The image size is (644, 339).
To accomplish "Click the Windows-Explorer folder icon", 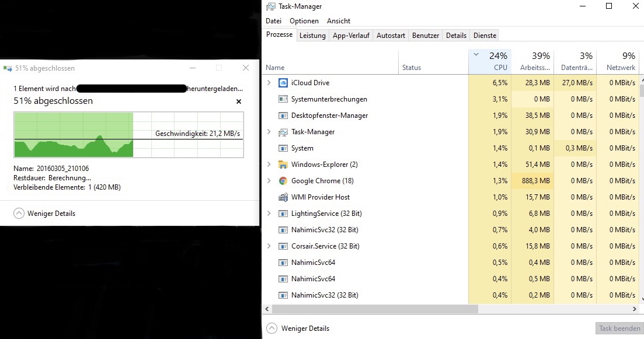I will point(283,165).
